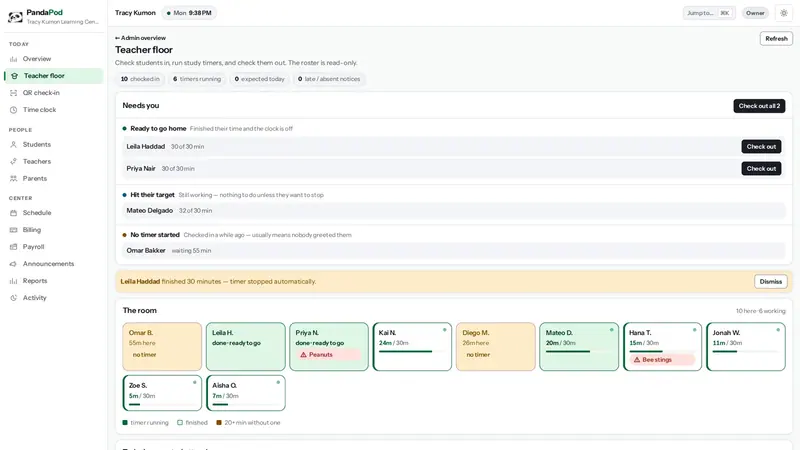Click the 10 checked in stat chip
Viewport: 800px width, 450px height.
click(x=140, y=79)
